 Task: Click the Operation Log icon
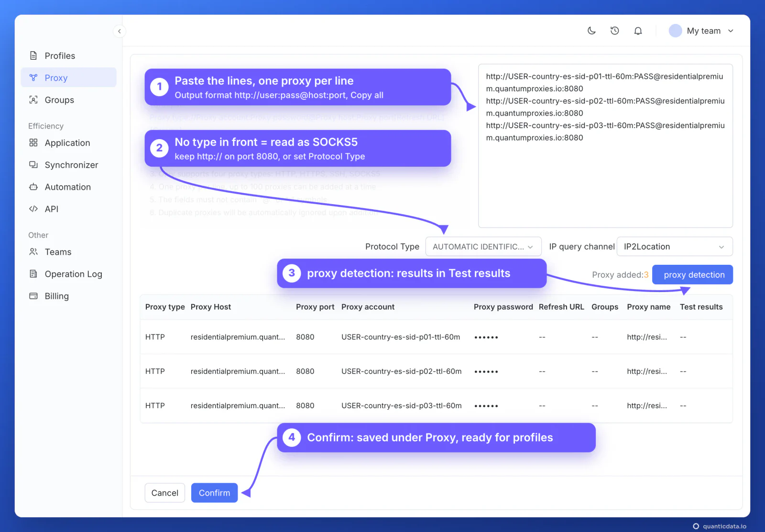point(33,273)
